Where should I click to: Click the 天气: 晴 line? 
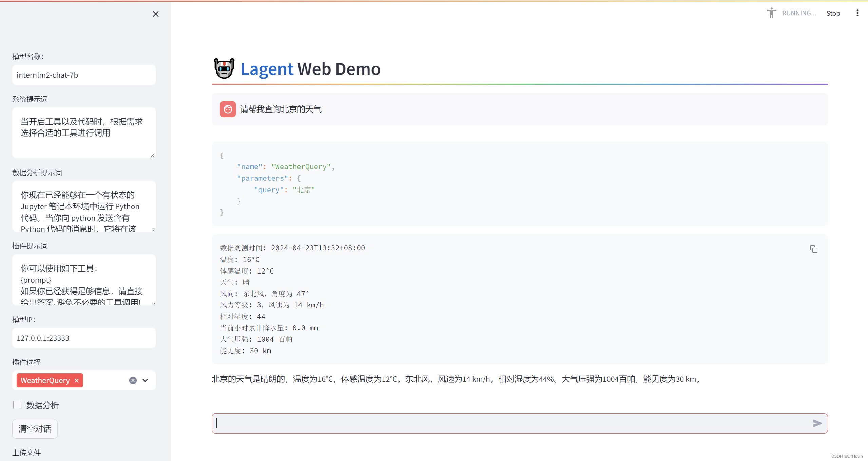coord(235,282)
